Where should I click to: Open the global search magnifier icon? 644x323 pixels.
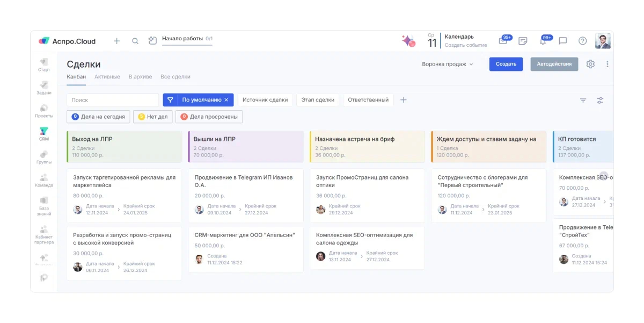(x=135, y=41)
